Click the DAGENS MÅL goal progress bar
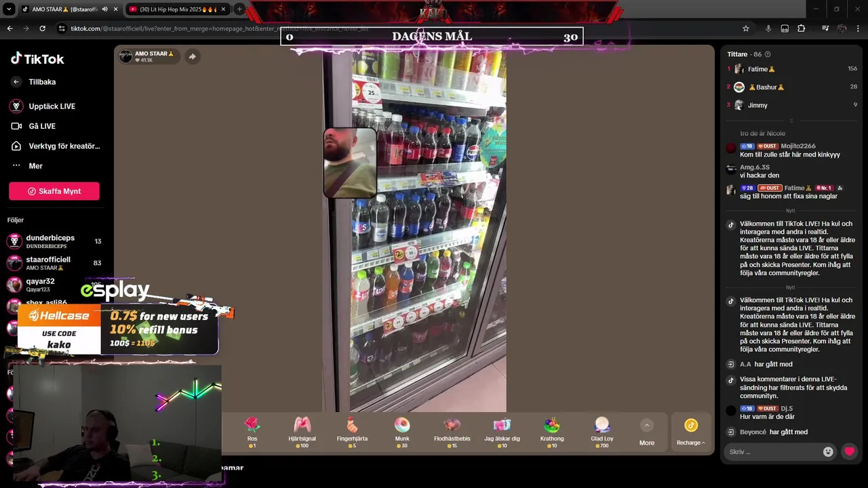Screen dimensions: 868x488 (431, 37)
